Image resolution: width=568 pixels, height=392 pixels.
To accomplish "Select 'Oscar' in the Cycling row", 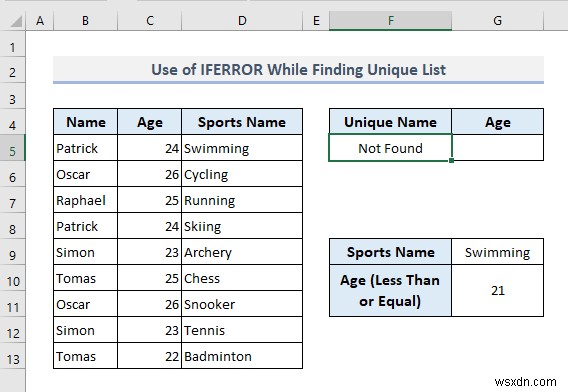I will pos(85,174).
